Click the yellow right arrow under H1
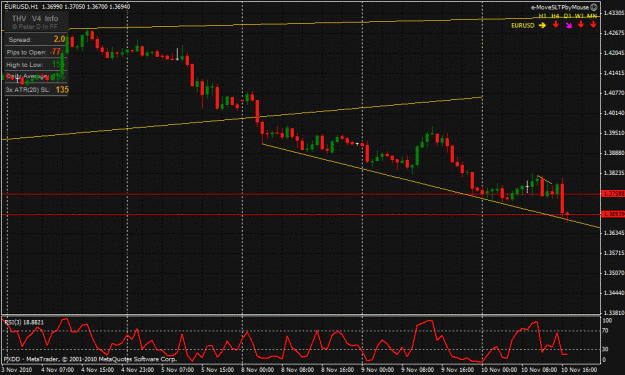This screenshot has height=375, width=625. [542, 26]
